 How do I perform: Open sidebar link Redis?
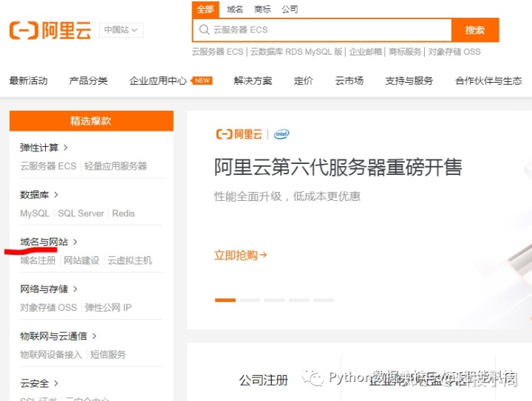tap(123, 213)
